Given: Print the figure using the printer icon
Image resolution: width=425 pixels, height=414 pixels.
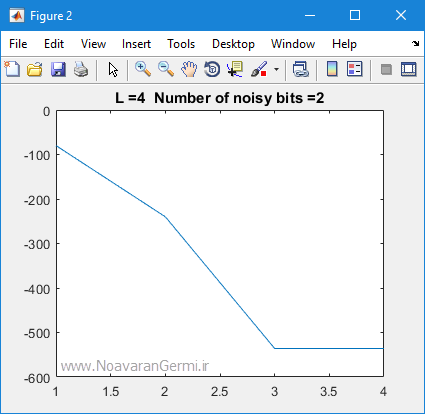Looking at the screenshot, I should pyautogui.click(x=81, y=69).
